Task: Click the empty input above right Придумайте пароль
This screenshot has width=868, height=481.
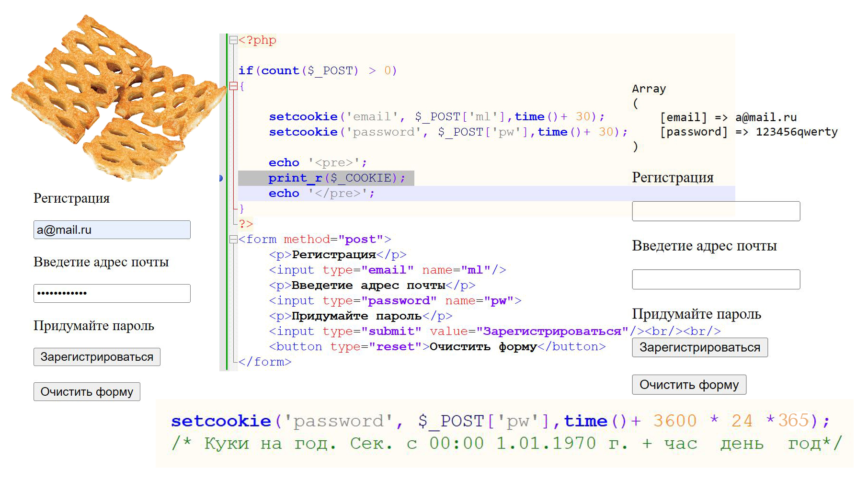Action: click(x=716, y=279)
